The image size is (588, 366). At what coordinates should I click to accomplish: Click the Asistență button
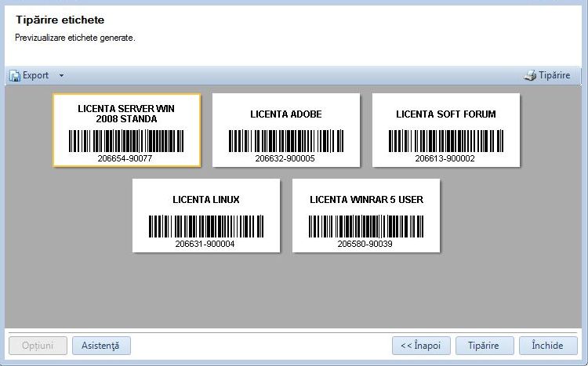pos(101,346)
